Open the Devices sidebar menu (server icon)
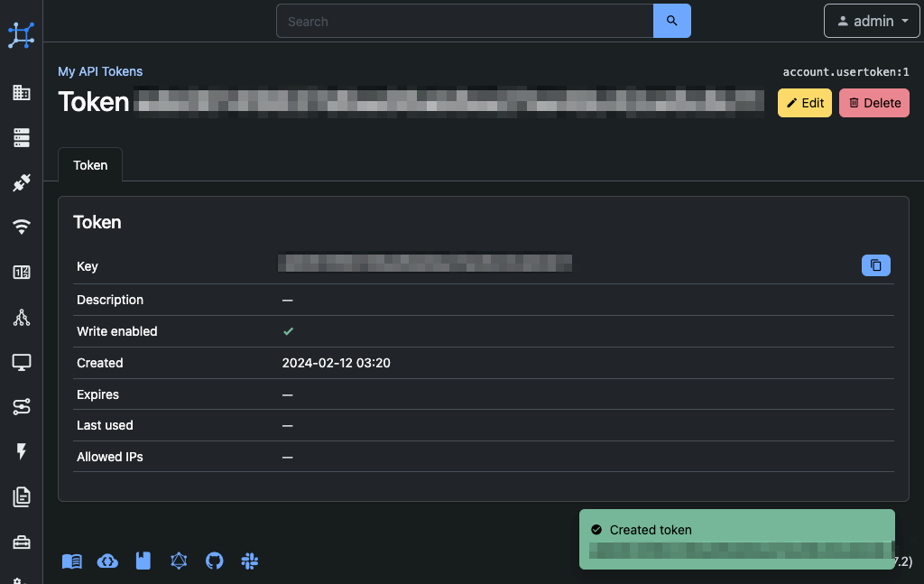This screenshot has width=924, height=584. 22,137
